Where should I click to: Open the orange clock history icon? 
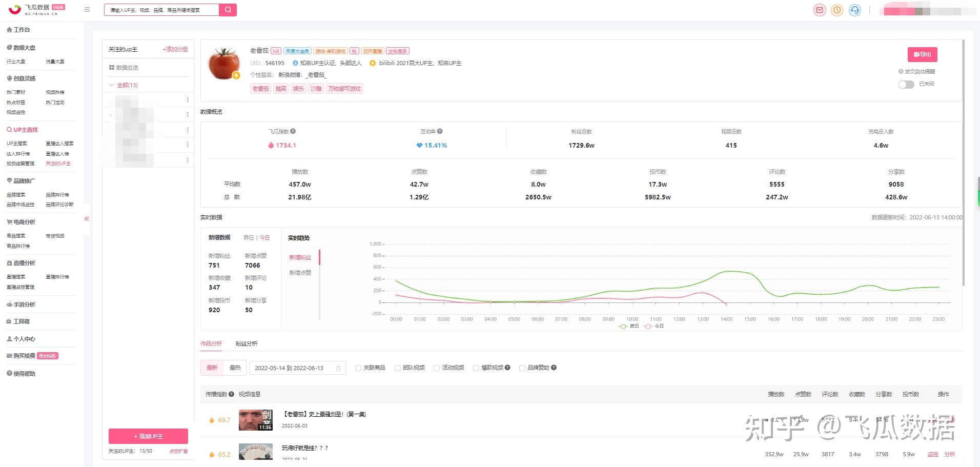(x=837, y=10)
